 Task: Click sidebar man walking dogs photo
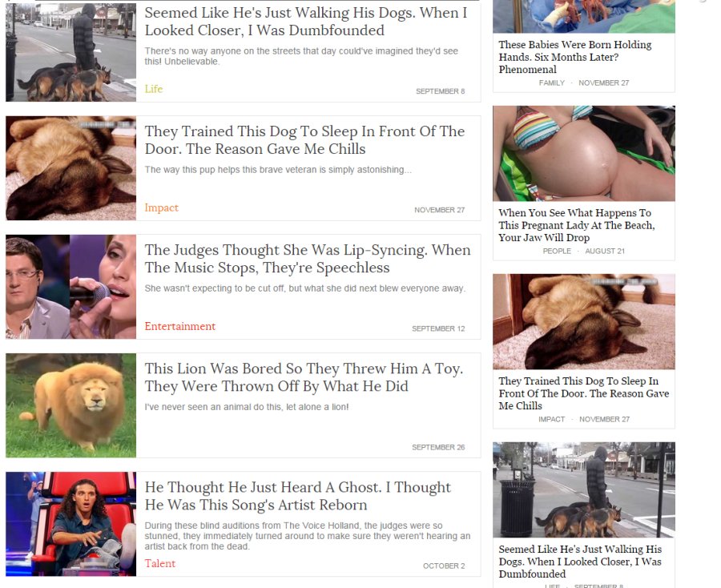[583, 489]
